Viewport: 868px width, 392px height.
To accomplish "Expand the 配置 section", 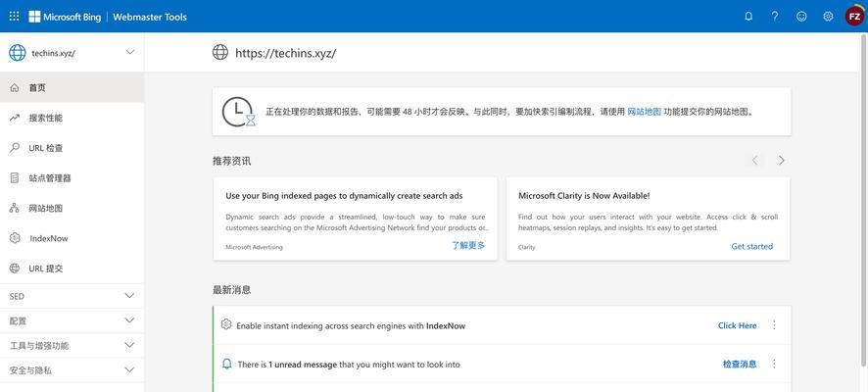I will coord(72,320).
